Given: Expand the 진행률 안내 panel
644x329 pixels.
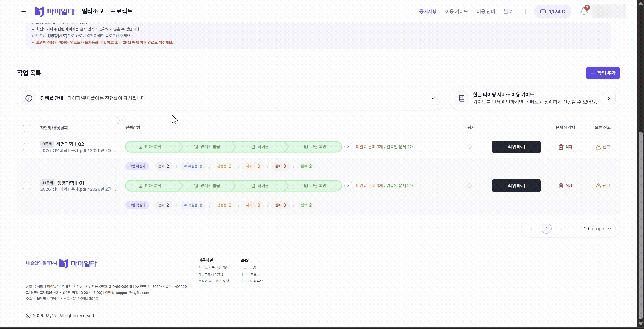Looking at the screenshot, I should (433, 98).
